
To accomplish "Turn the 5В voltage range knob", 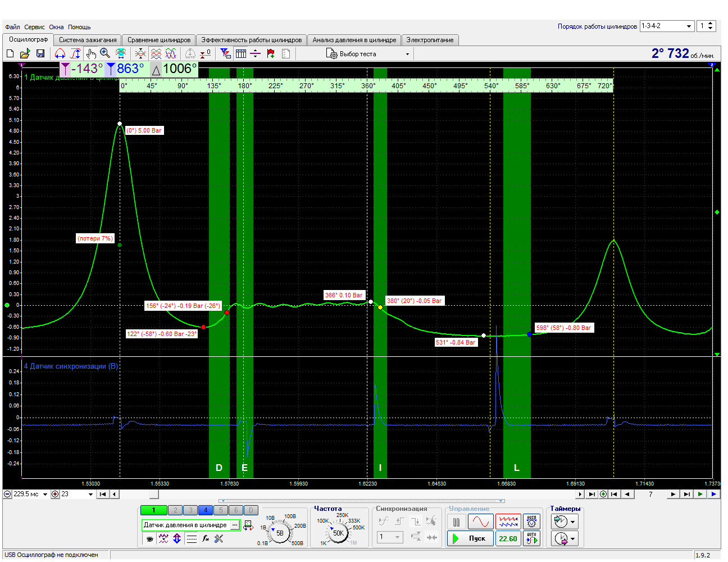I will tap(280, 533).
